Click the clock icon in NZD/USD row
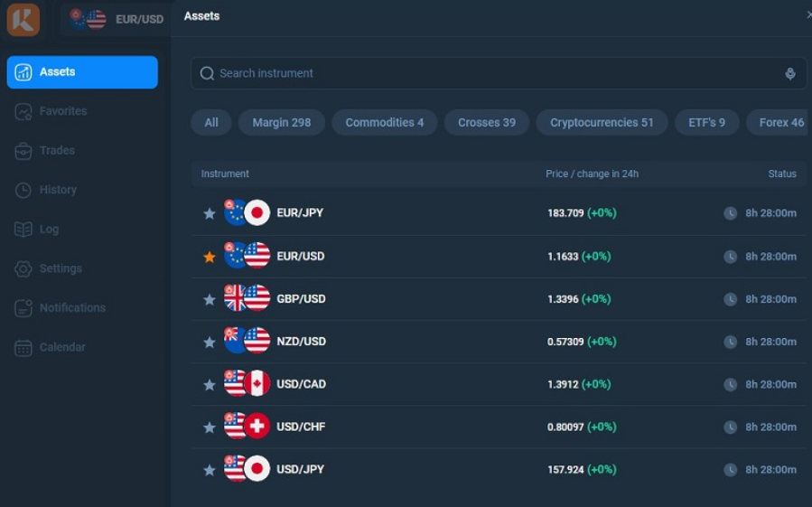This screenshot has width=812, height=507. pos(730,342)
